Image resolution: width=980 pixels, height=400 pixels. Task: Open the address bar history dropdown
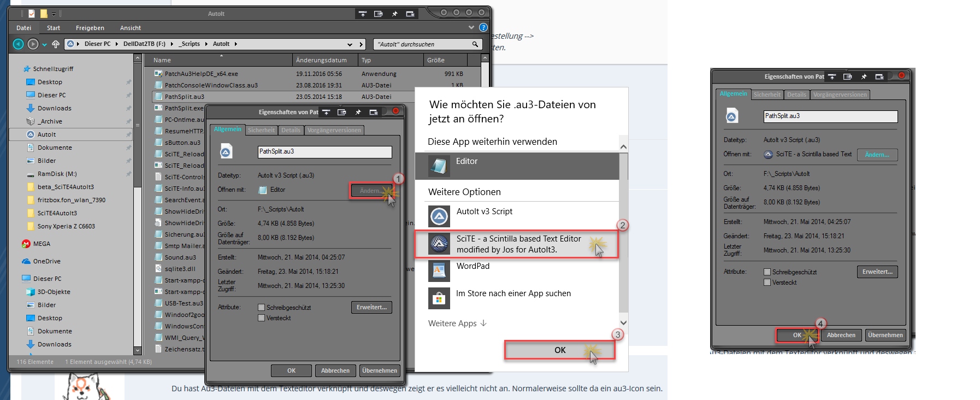pyautogui.click(x=350, y=44)
